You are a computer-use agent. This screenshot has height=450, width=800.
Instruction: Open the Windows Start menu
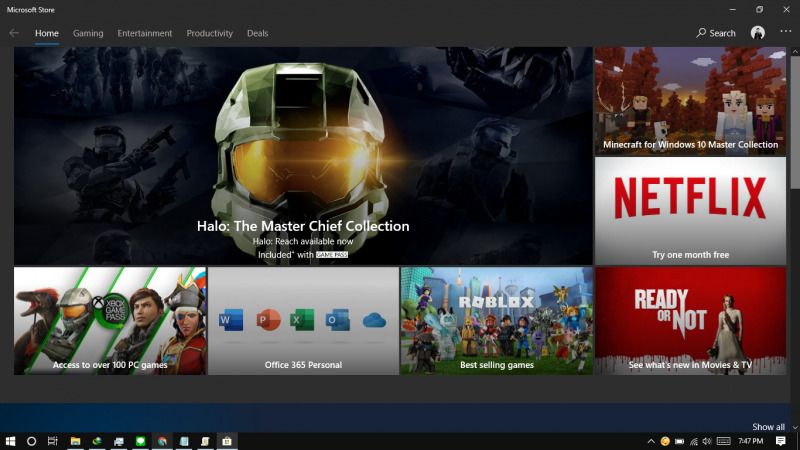click(x=10, y=441)
